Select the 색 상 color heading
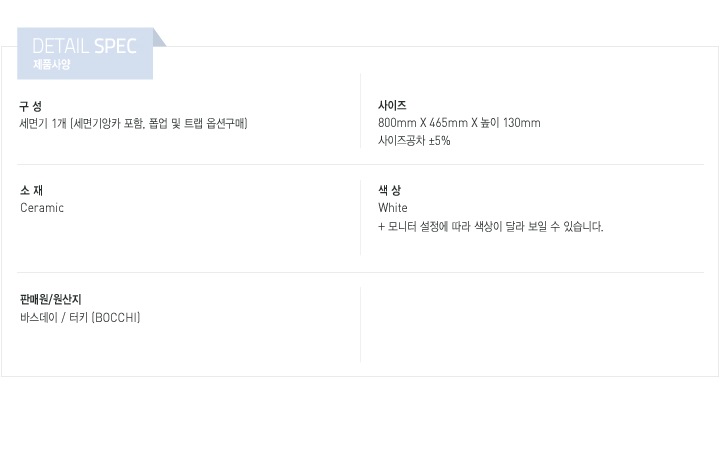 (389, 190)
